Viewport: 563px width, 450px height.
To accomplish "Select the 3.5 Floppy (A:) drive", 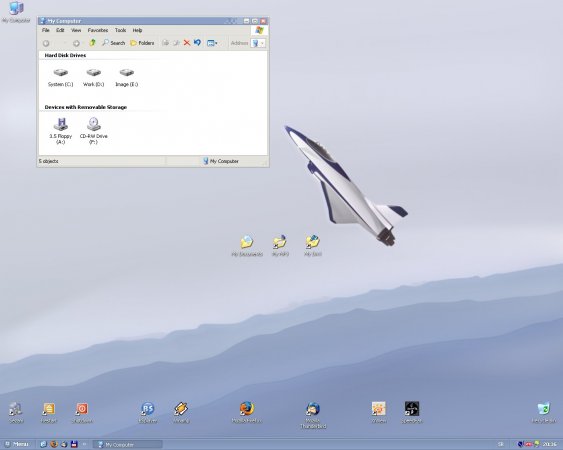I will pyautogui.click(x=60, y=131).
